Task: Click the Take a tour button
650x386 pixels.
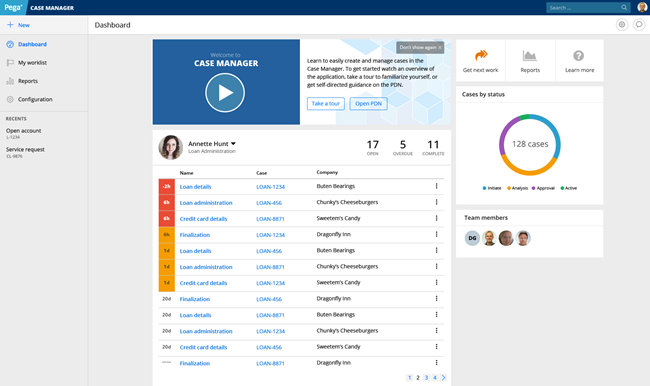Action: pos(326,104)
